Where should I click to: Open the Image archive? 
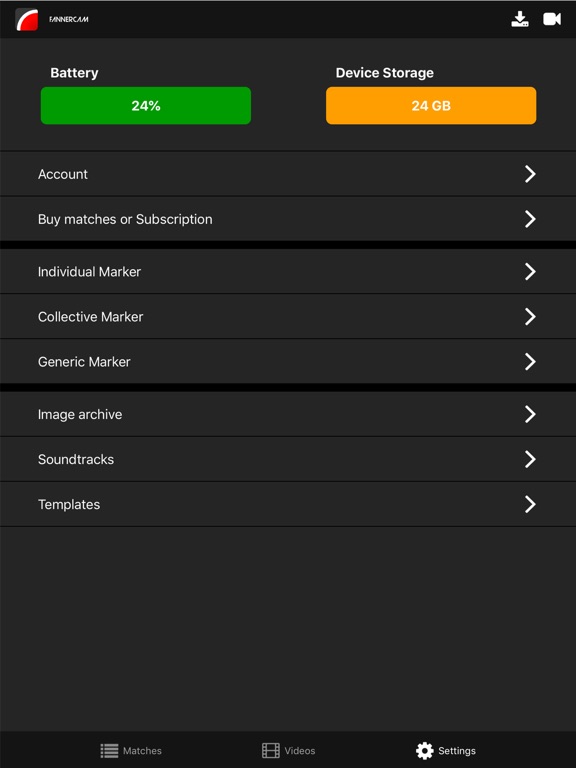[288, 414]
